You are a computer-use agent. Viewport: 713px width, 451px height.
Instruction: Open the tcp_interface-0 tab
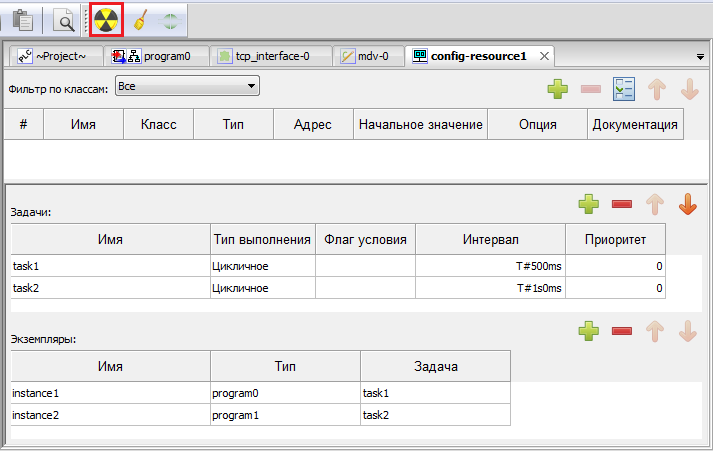[269, 56]
